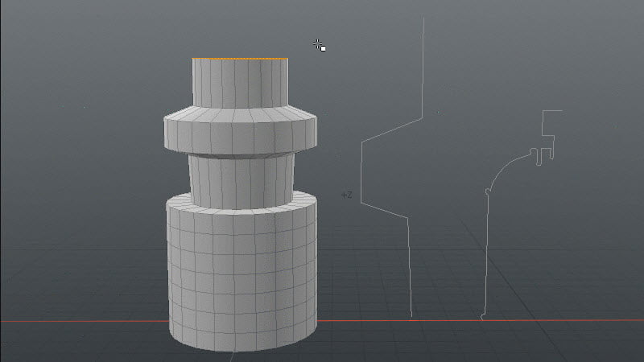The height and width of the screenshot is (362, 644).
Task: Select the tapered neck below the flange
Action: coord(242,179)
